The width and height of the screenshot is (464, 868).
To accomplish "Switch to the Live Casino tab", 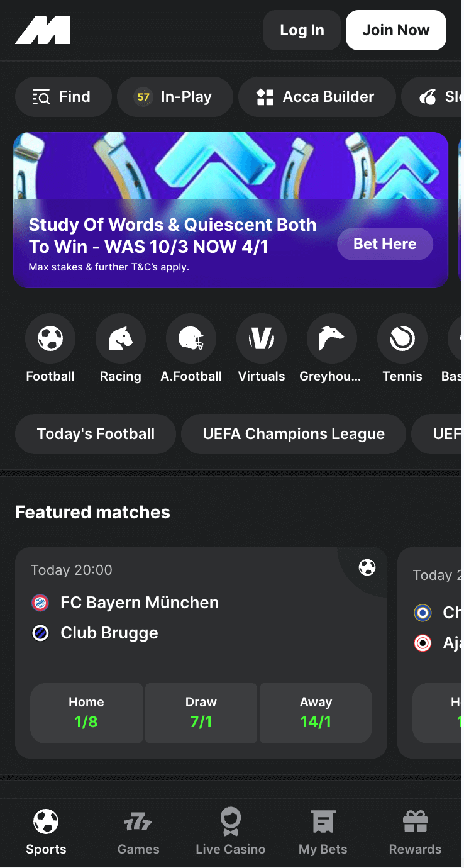I will pyautogui.click(x=231, y=832).
